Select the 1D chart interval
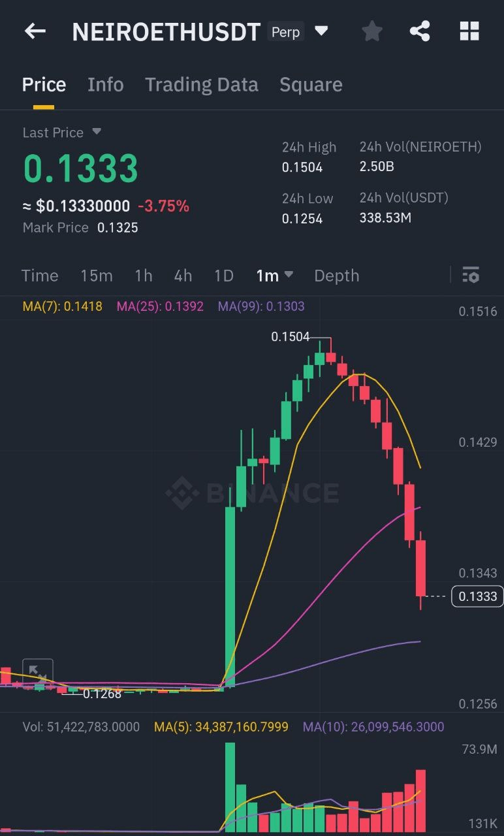Screen dimensions: 504x836 224,276
